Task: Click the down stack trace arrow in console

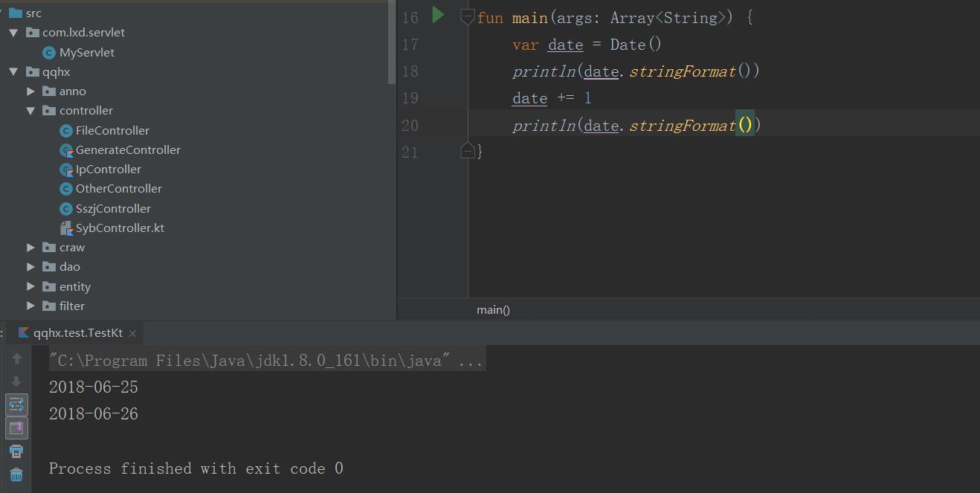Action: click(16, 381)
